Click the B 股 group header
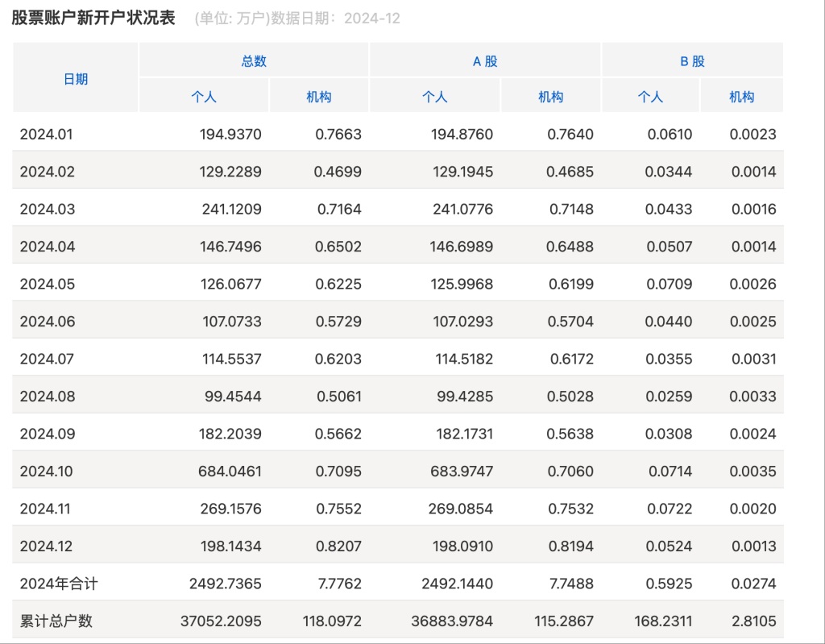The height and width of the screenshot is (644, 825). point(692,61)
